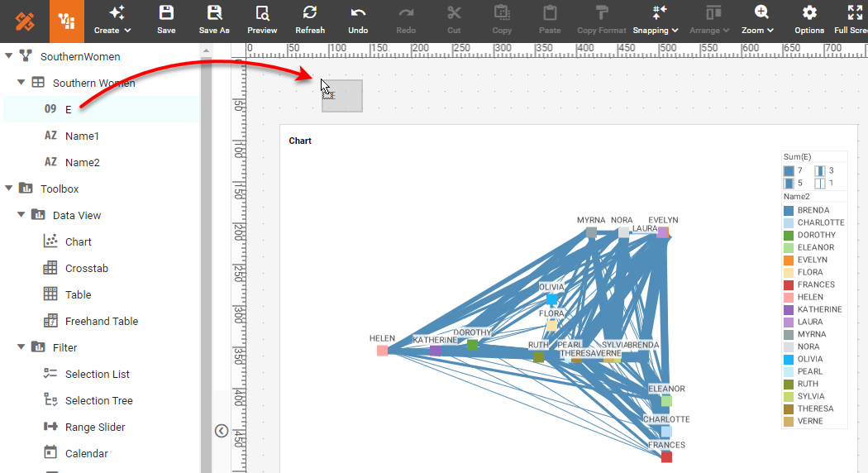Click the FRANCES node square
Image resolution: width=868 pixels, height=473 pixels.
point(666,457)
